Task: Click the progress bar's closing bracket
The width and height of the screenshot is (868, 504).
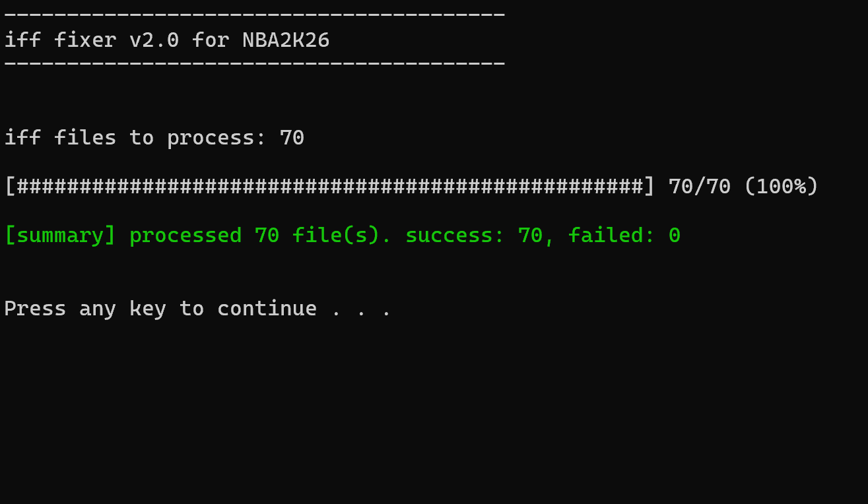Action: point(649,187)
